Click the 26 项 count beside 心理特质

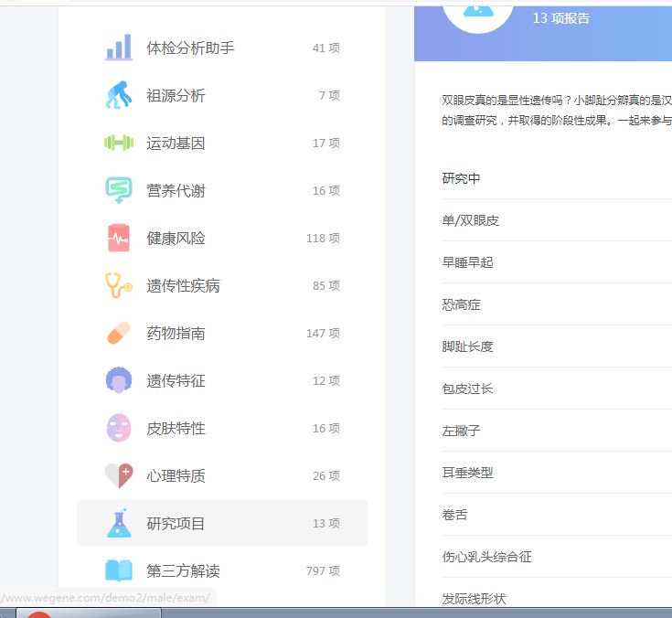point(326,475)
